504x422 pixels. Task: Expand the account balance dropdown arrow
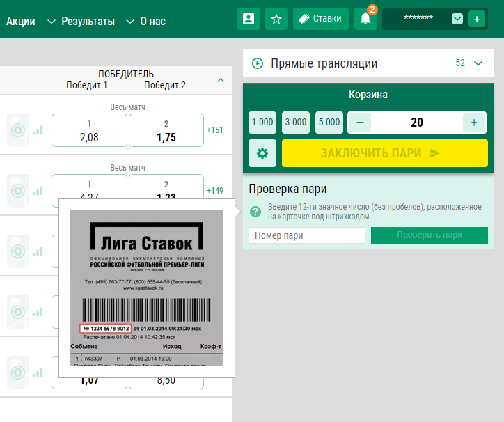coord(457,19)
